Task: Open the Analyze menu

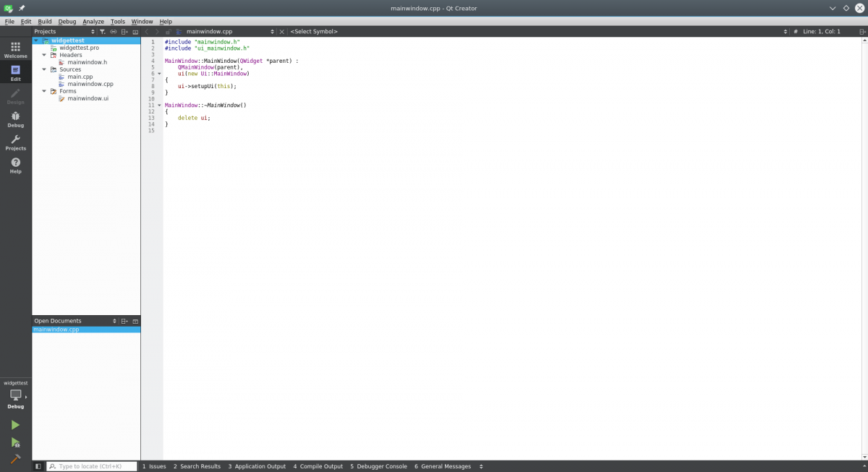Action: coord(93,22)
